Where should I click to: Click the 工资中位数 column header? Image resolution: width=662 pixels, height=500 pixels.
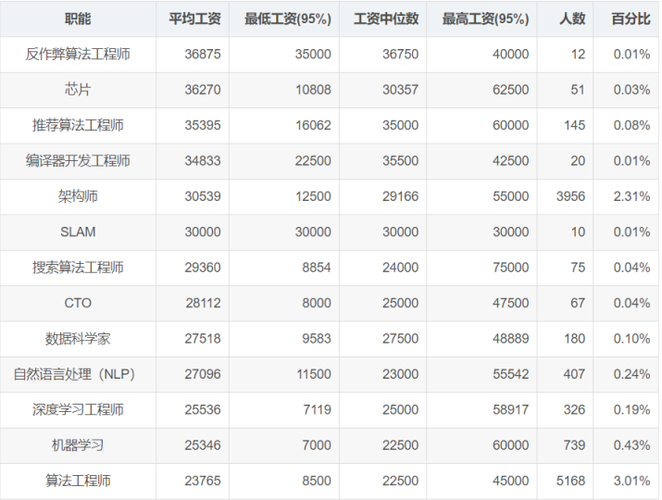[x=386, y=19]
